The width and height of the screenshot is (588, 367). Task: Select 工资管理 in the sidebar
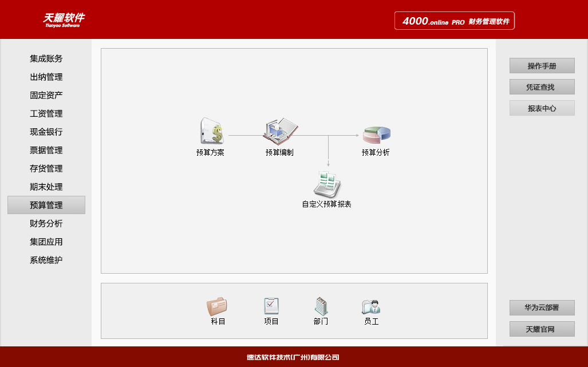(46, 113)
